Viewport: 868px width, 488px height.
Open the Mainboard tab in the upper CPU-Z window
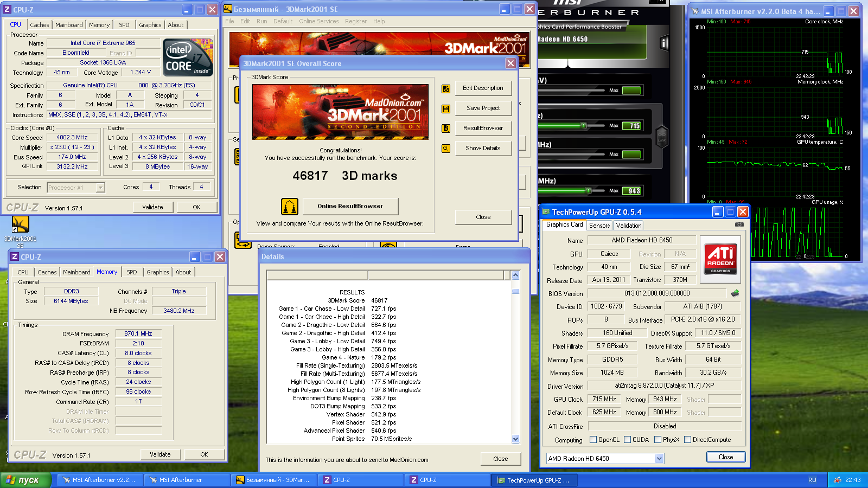(x=69, y=25)
